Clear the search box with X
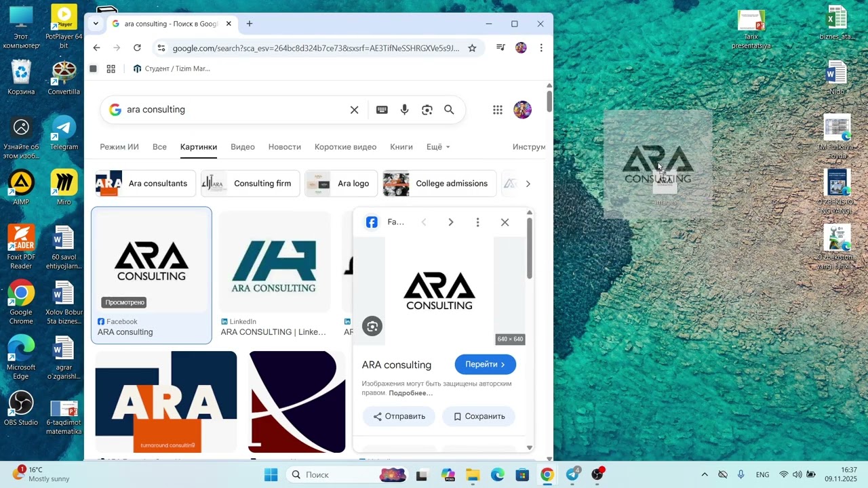The width and height of the screenshot is (868, 488). point(354,110)
